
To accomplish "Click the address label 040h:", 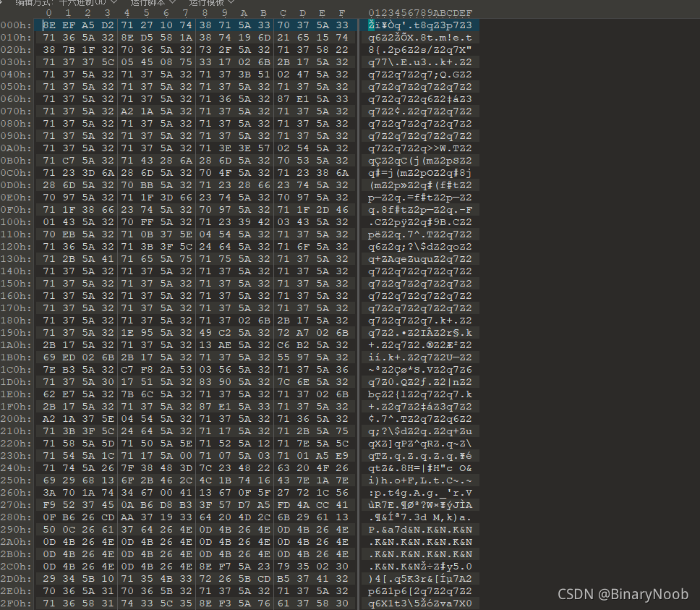I will point(16,75).
